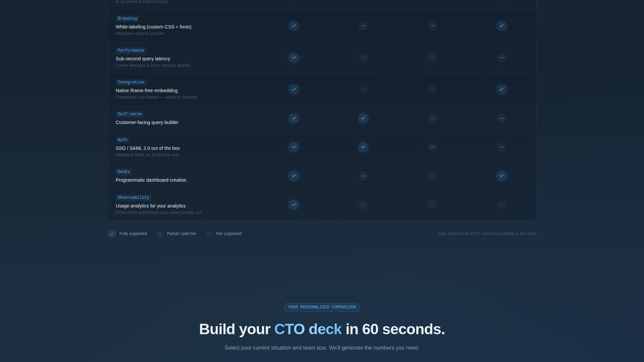
Task: Click the third-column dash icon for Customer-facing query builder
Action: (432, 118)
